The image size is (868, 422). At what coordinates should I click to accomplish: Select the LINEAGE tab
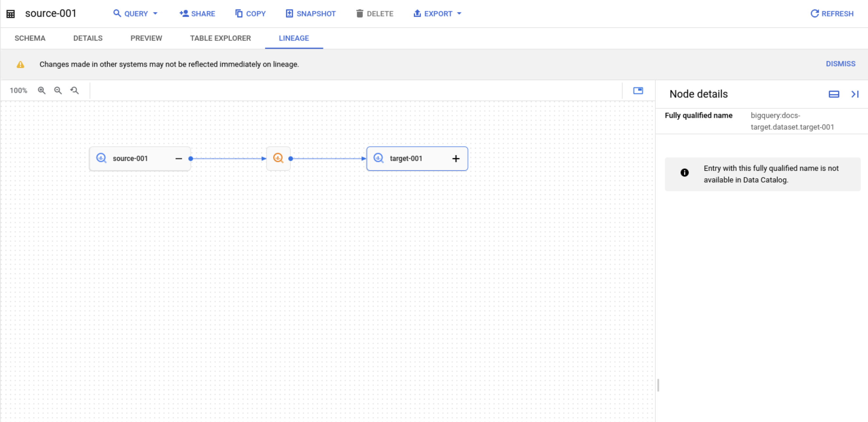(x=293, y=38)
